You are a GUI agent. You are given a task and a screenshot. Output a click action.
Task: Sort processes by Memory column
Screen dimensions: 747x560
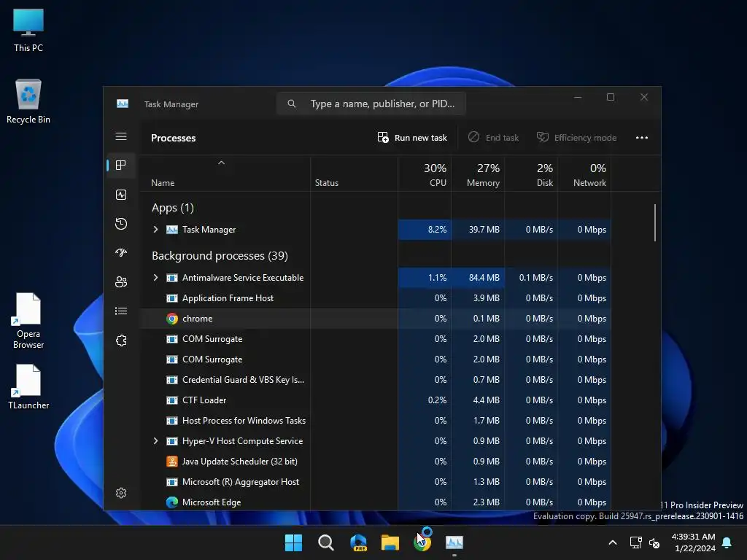click(x=479, y=175)
